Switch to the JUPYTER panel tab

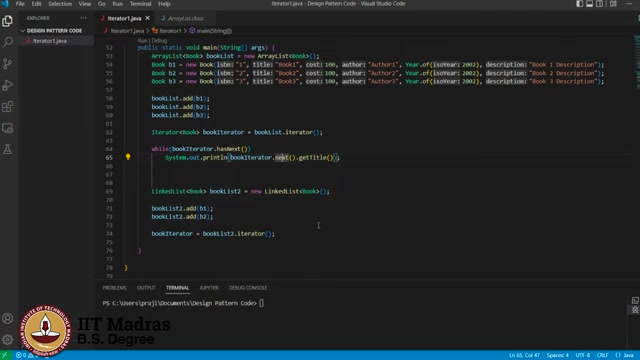click(209, 288)
